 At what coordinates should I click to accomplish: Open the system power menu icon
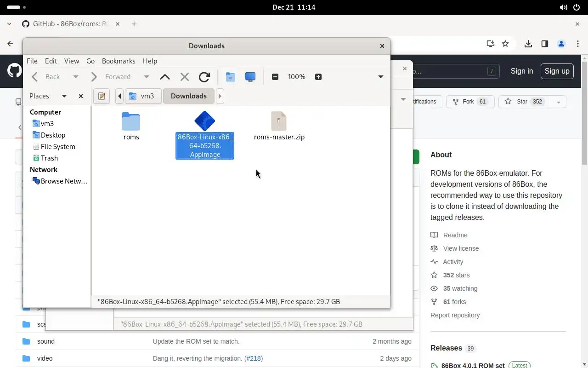click(x=577, y=7)
